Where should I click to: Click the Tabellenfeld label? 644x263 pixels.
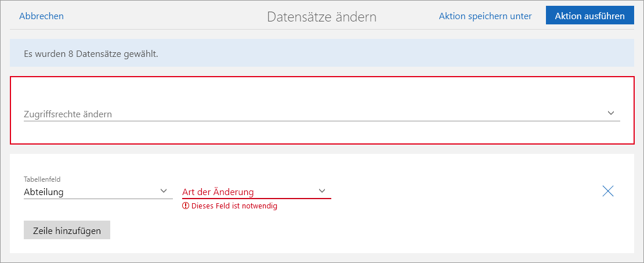point(42,180)
